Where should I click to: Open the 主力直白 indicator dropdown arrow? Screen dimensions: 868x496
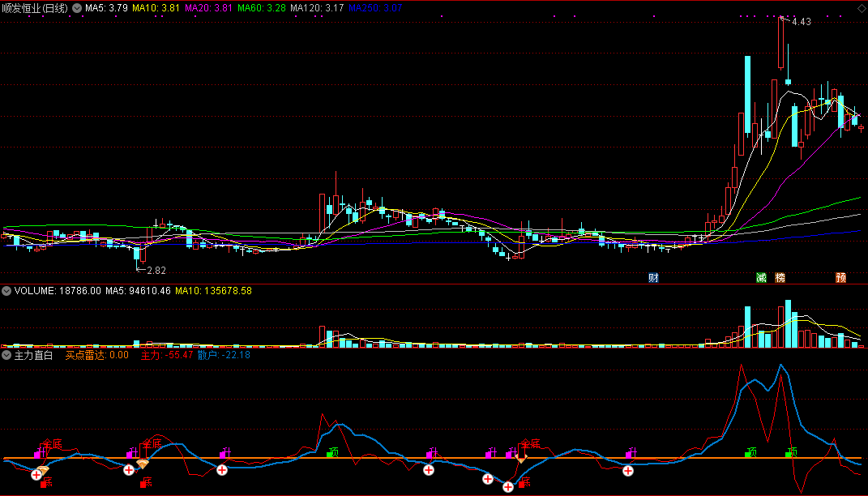point(6,355)
